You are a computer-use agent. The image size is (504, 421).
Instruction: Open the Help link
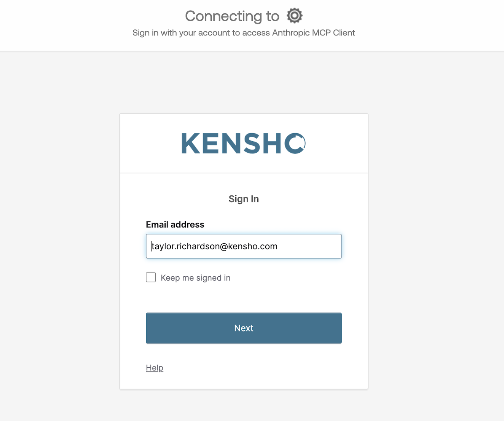tap(155, 368)
